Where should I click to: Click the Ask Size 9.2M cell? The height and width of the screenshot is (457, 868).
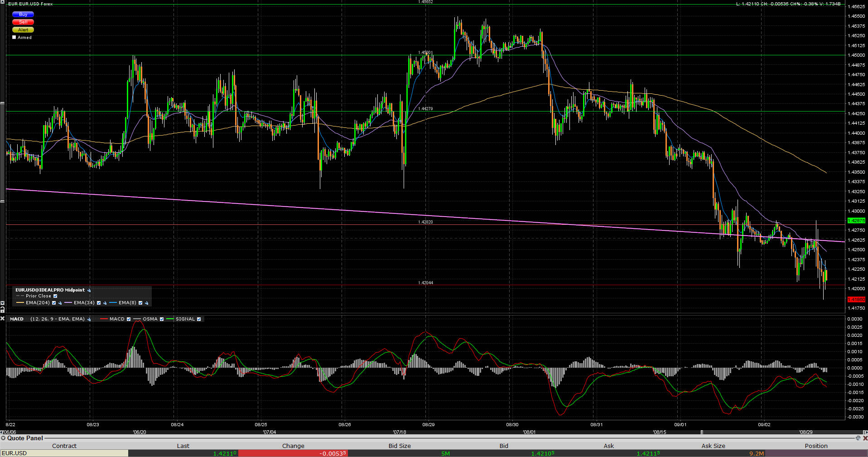point(713,453)
